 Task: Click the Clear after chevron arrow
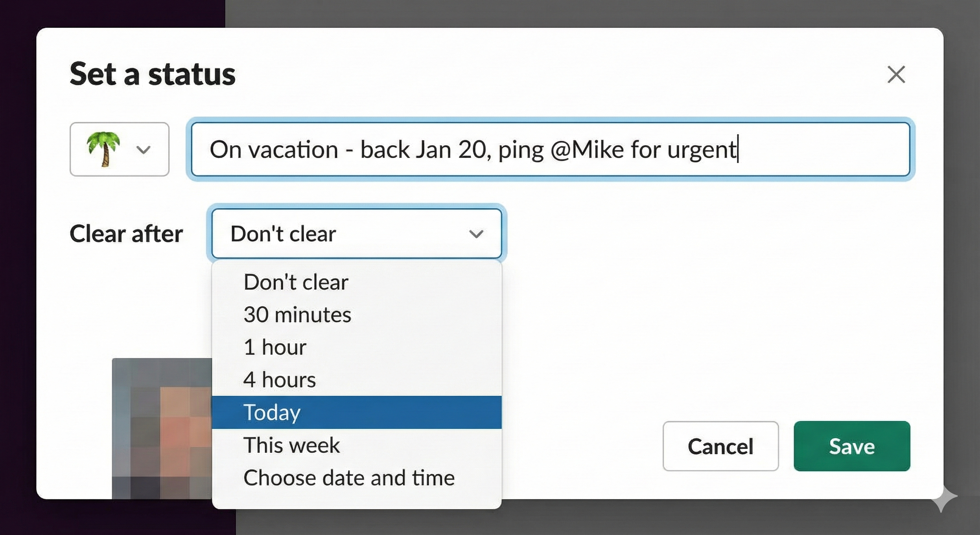(x=476, y=234)
